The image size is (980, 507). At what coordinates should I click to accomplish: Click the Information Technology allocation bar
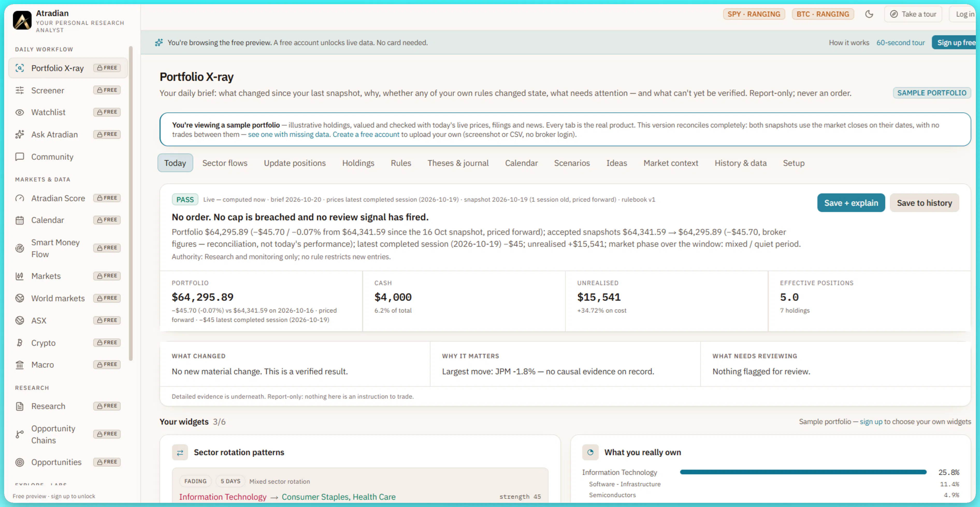pos(803,472)
